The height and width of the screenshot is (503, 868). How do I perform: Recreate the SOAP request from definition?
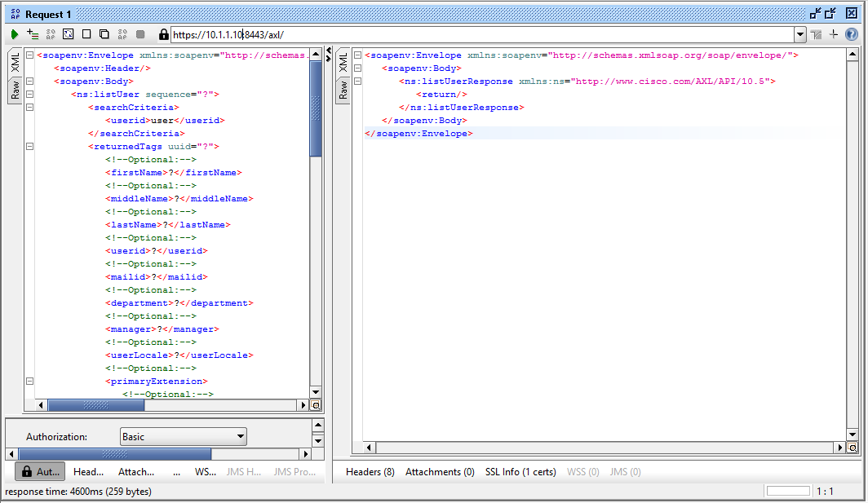click(68, 33)
